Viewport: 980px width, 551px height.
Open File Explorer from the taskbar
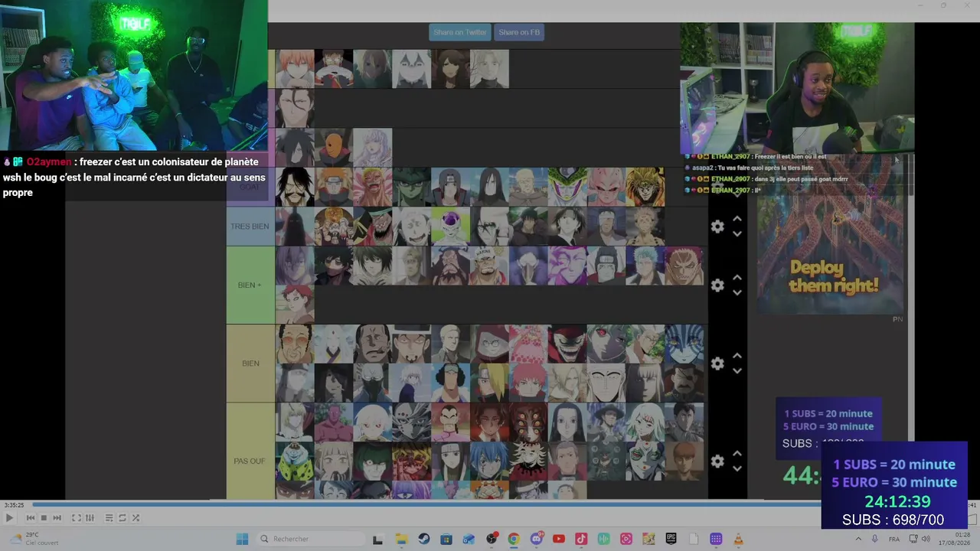(401, 539)
